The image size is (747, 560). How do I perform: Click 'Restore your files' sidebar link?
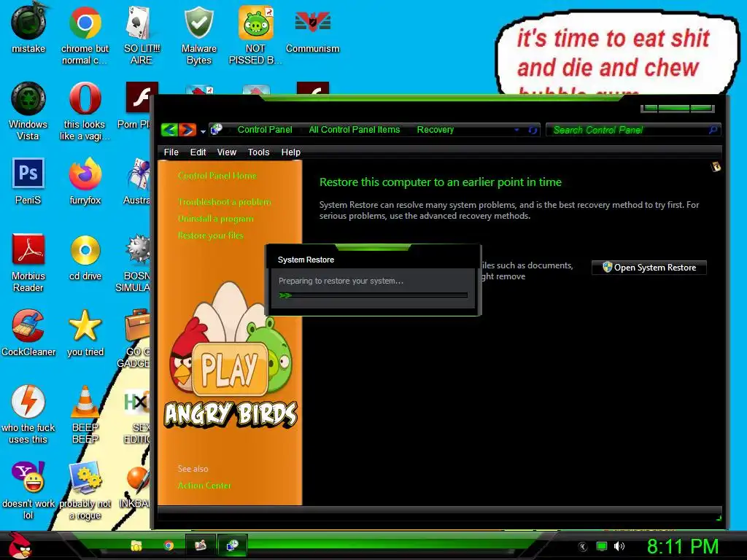pyautogui.click(x=211, y=236)
